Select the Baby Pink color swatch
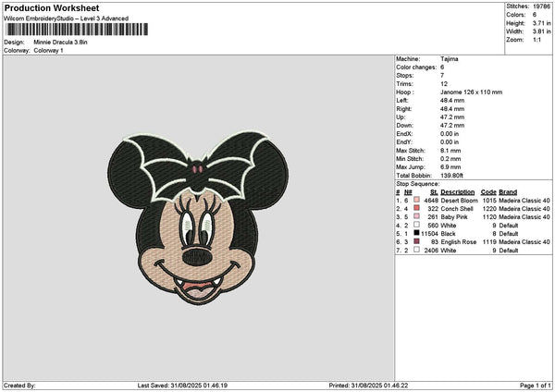 pyautogui.click(x=416, y=216)
